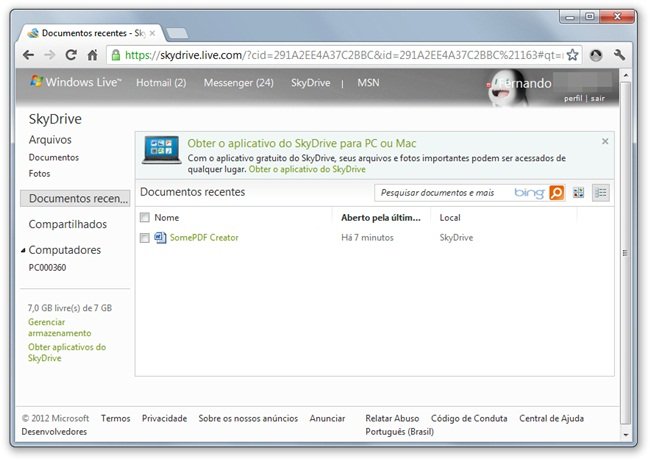Image resolution: width=650 pixels, height=461 pixels.
Task: Select SkyDrive in the top navigation
Action: (310, 83)
